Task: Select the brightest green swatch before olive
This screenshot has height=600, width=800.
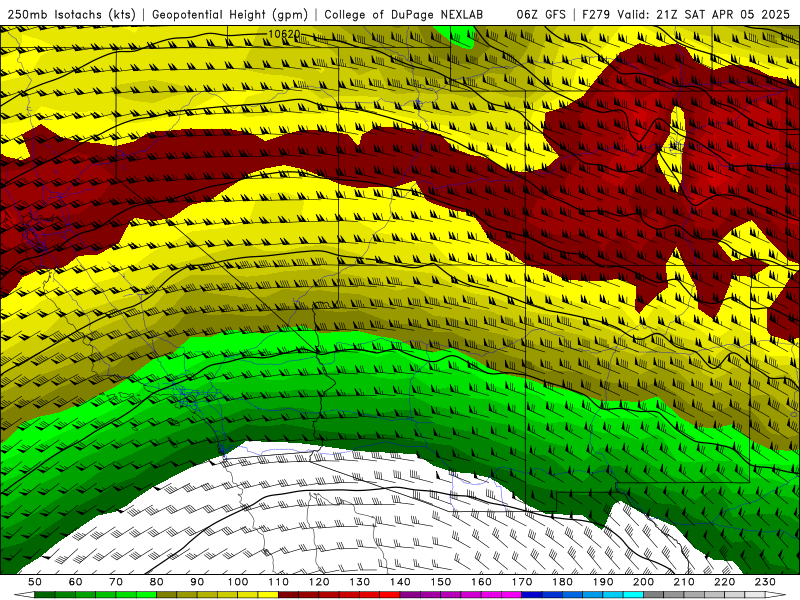Action: pos(146,595)
